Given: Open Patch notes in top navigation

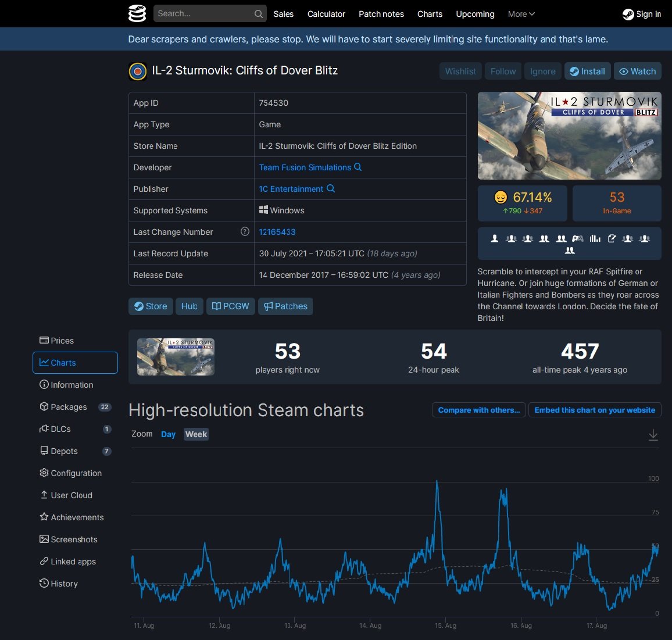Looking at the screenshot, I should coord(381,14).
